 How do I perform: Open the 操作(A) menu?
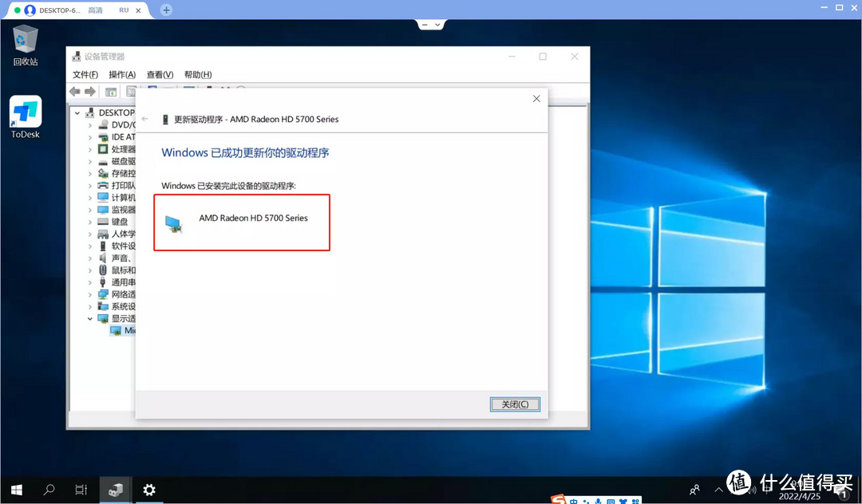[122, 75]
